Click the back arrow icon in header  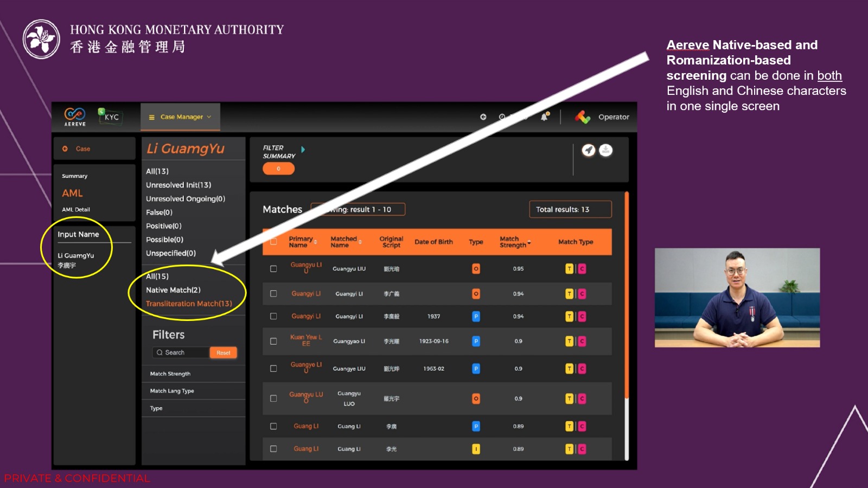coord(483,117)
